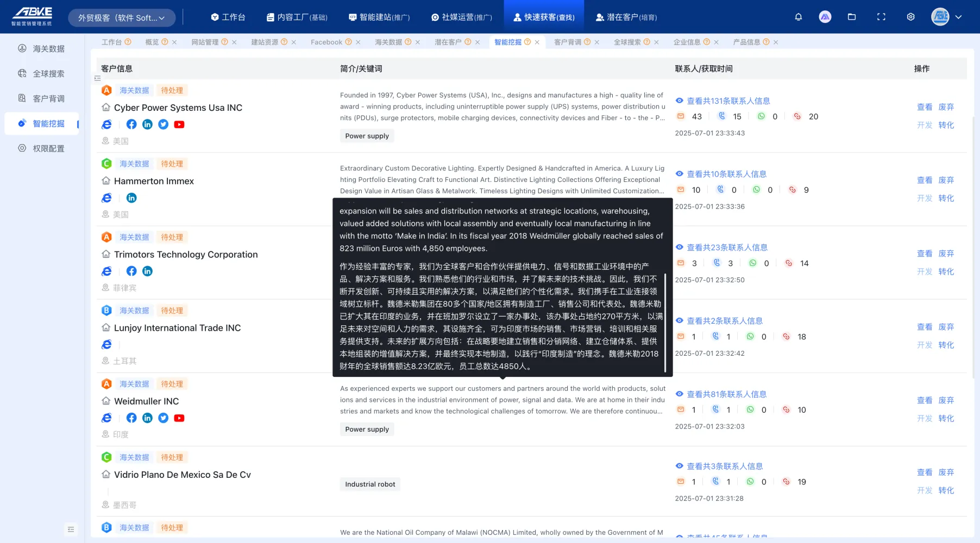
Task: Open Cyber Power Systems Twitter icon
Action: click(x=163, y=124)
